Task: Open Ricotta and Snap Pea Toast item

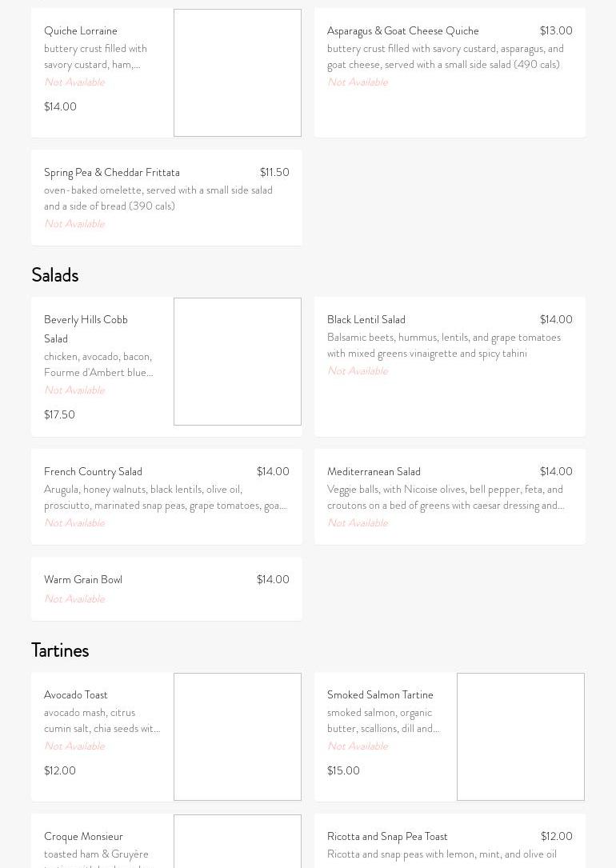Action: pos(387,837)
